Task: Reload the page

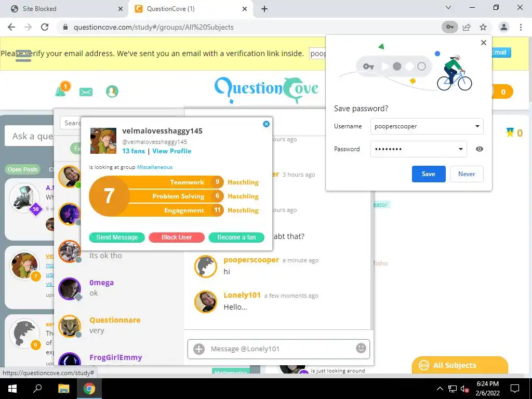Action: coord(45,27)
